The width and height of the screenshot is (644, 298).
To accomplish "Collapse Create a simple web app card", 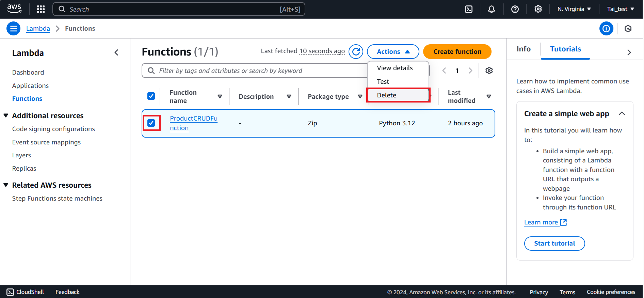I will [622, 113].
